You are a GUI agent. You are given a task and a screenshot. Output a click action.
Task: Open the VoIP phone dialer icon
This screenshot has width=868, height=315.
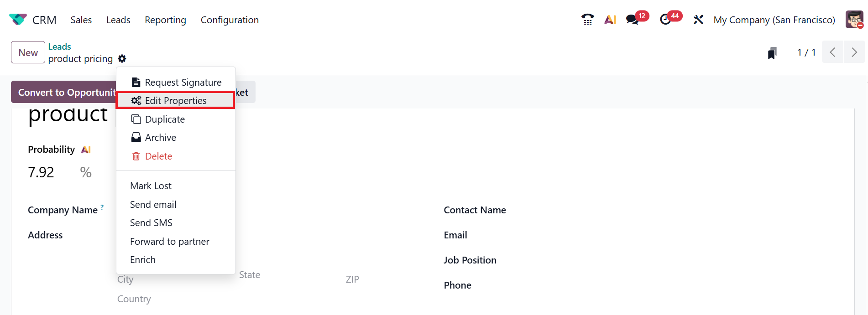click(x=587, y=20)
